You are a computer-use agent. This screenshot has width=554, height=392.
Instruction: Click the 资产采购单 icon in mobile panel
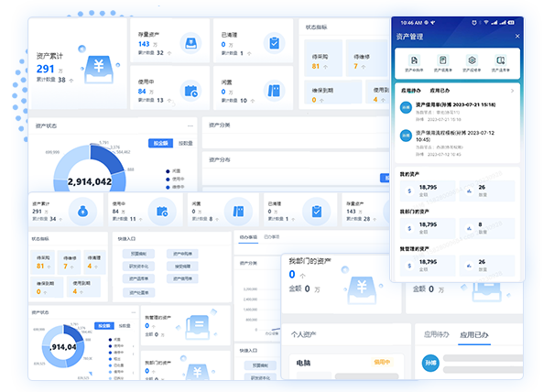(x=414, y=60)
